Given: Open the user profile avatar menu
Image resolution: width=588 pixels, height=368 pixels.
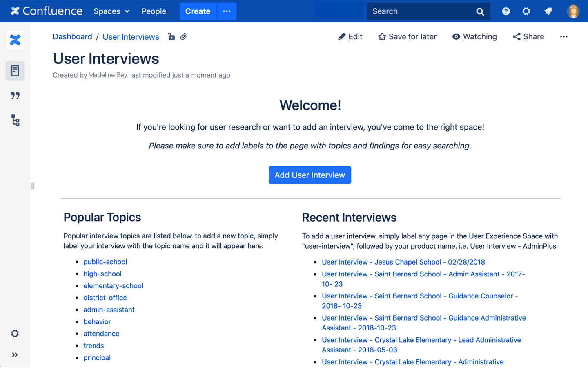Looking at the screenshot, I should [x=573, y=11].
